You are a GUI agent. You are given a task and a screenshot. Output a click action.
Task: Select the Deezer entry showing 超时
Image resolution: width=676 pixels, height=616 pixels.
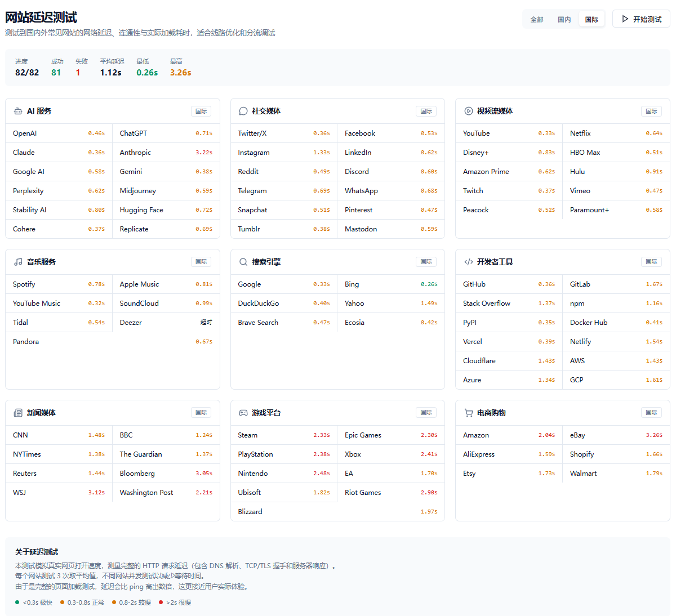tap(166, 323)
